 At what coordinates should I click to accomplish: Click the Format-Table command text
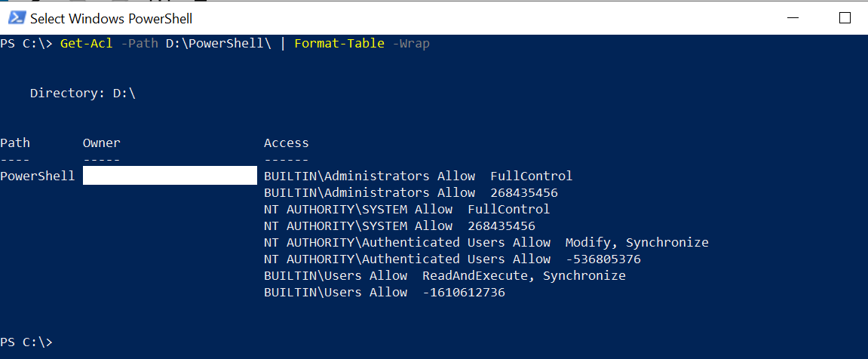click(339, 44)
